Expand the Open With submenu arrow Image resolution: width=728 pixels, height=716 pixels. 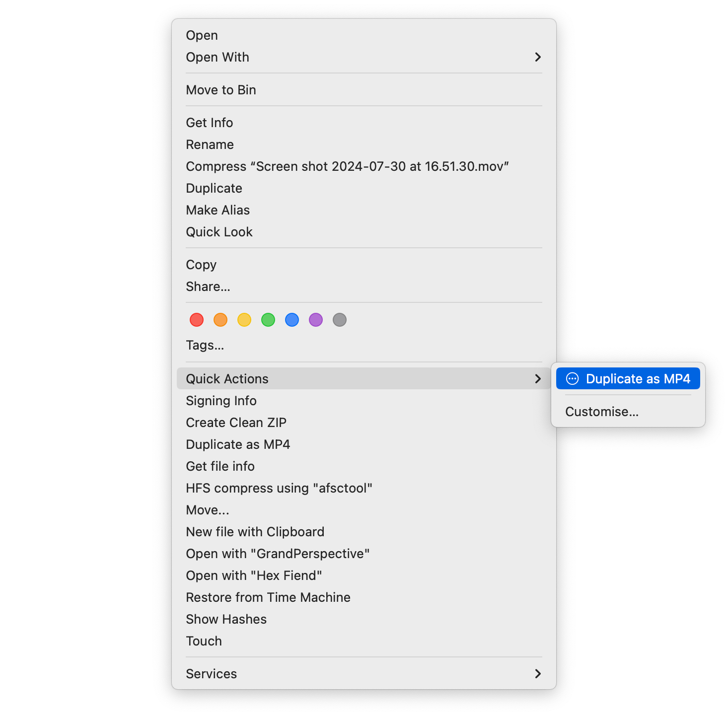pos(537,57)
